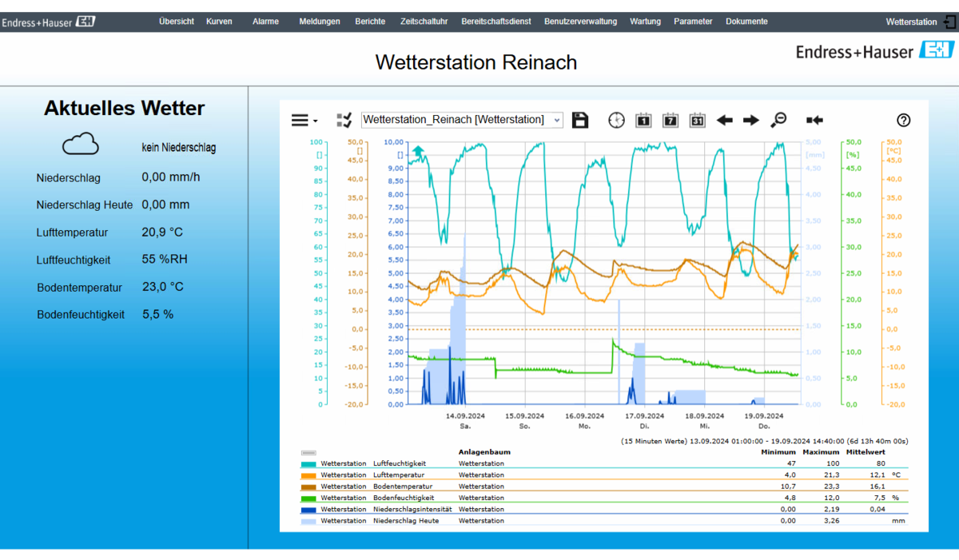Select the 7-day calendar view icon
The width and height of the screenshot is (959, 560).
point(671,120)
